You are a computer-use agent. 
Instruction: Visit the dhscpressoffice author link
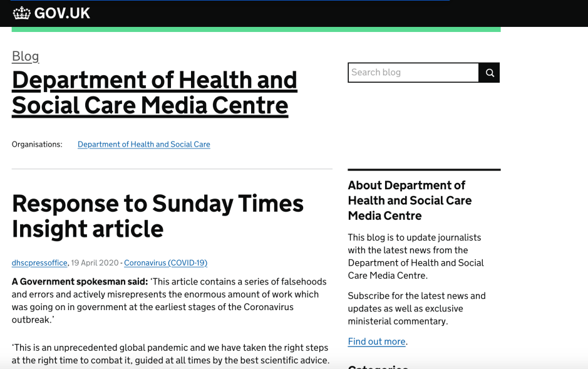[x=39, y=263]
